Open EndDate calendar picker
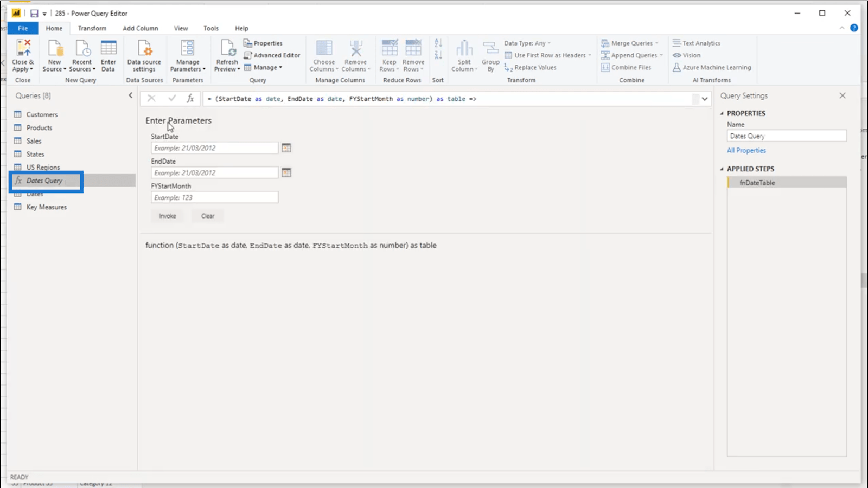Viewport: 868px width, 488px height. 286,172
